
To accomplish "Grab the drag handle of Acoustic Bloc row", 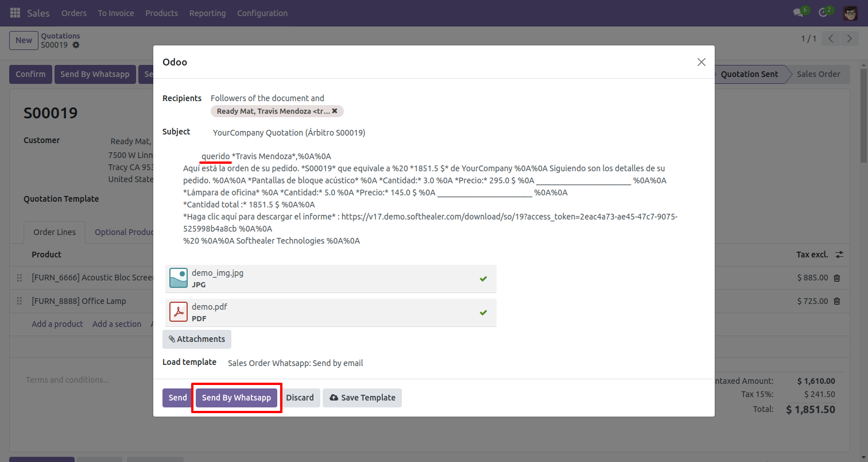I will pos(19,278).
